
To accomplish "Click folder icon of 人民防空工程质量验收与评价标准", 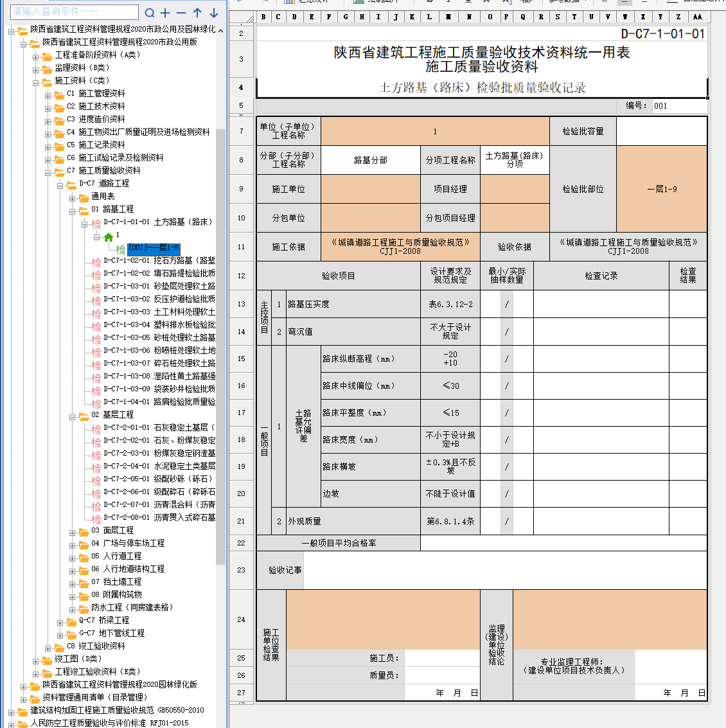I will (22, 724).
